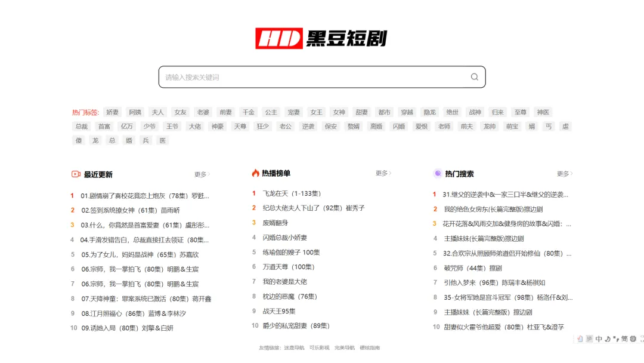The image size is (644, 363).
Task: Expand 更多 next to 热播榜单
Action: 383,173
